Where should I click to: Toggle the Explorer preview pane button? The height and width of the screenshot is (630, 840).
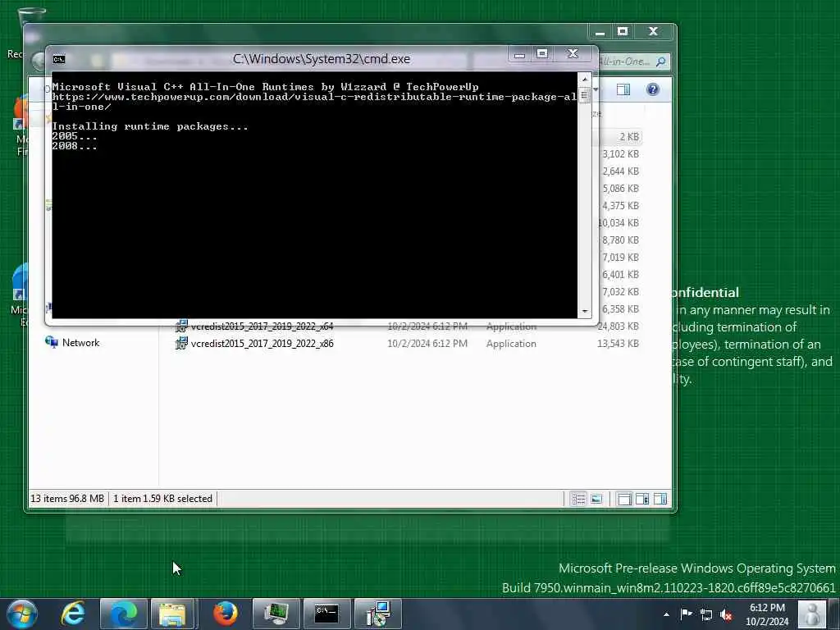(x=623, y=89)
